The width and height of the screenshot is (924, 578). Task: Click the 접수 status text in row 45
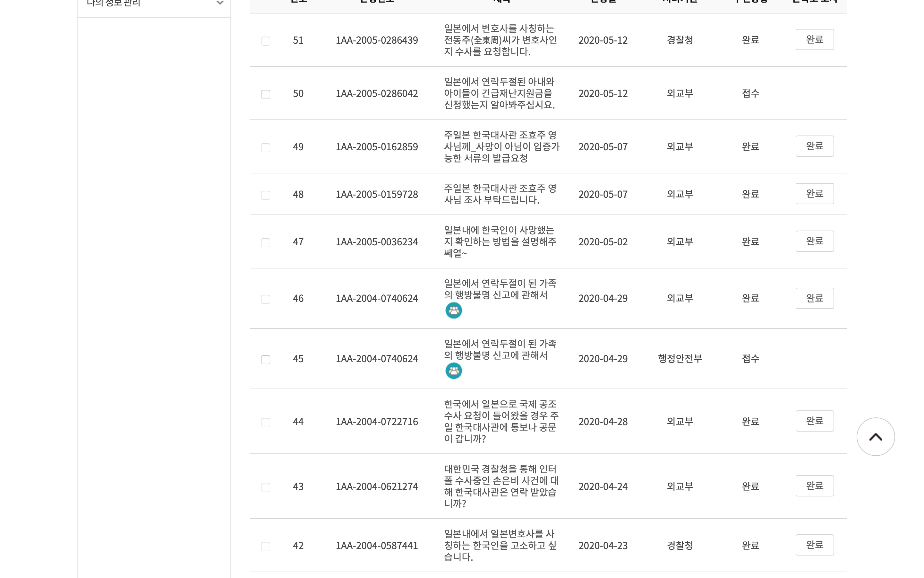coord(750,359)
